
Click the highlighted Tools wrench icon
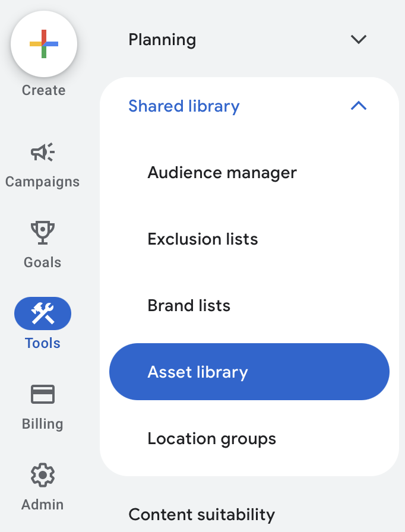[x=43, y=313]
